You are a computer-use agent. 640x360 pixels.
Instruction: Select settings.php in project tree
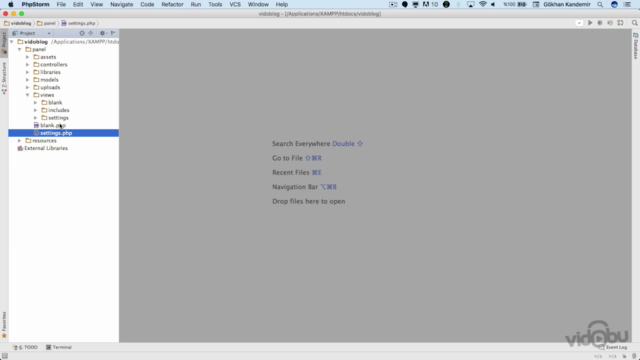64,133
